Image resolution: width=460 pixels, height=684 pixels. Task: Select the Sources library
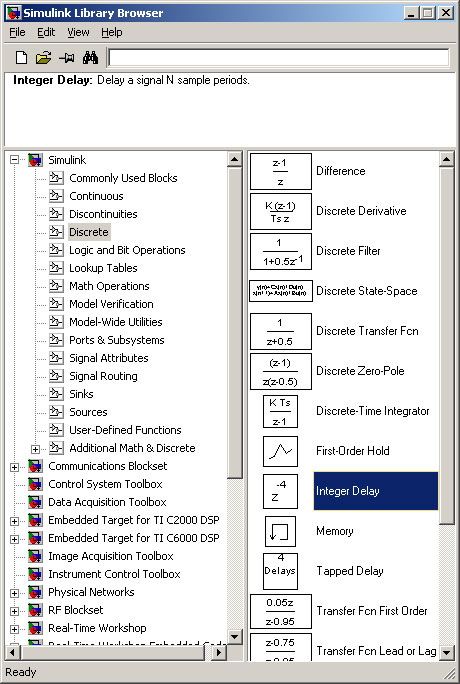click(x=89, y=412)
